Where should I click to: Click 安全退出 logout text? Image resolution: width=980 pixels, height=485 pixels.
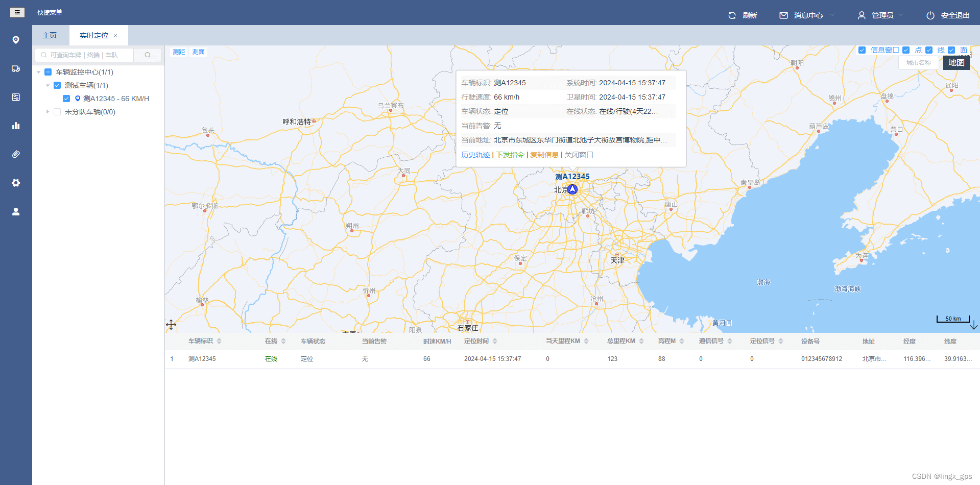[x=955, y=15]
